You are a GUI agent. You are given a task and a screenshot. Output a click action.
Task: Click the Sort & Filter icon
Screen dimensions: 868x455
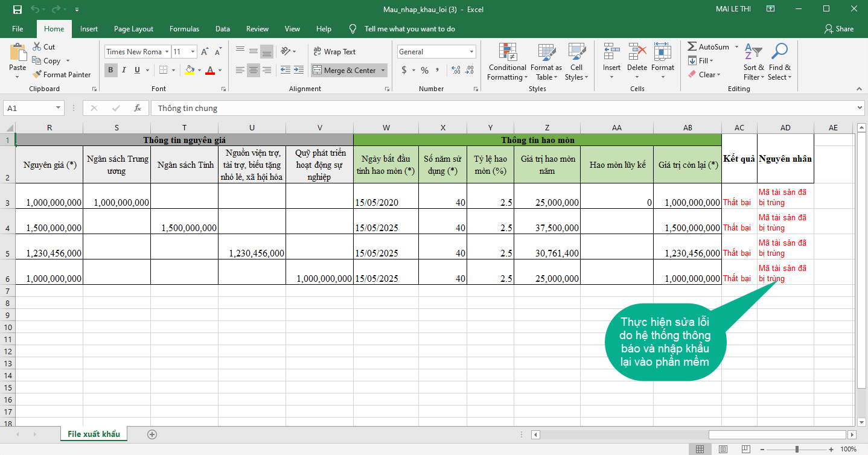[x=753, y=52]
